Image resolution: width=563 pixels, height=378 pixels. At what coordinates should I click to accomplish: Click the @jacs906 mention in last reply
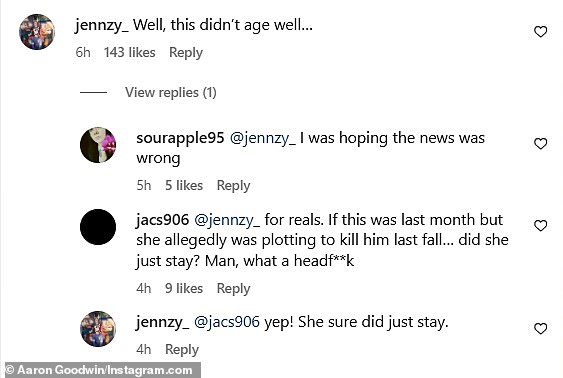pyautogui.click(x=227, y=322)
